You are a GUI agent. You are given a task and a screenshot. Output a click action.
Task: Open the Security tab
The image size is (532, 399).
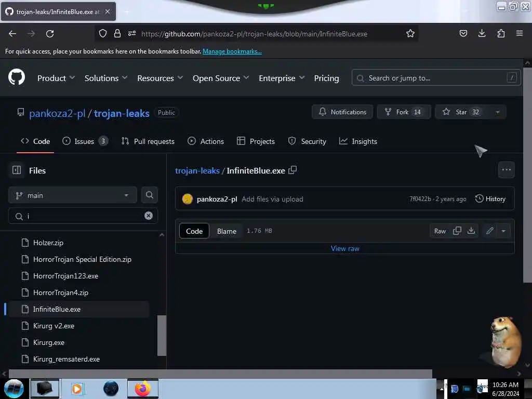[x=307, y=141]
